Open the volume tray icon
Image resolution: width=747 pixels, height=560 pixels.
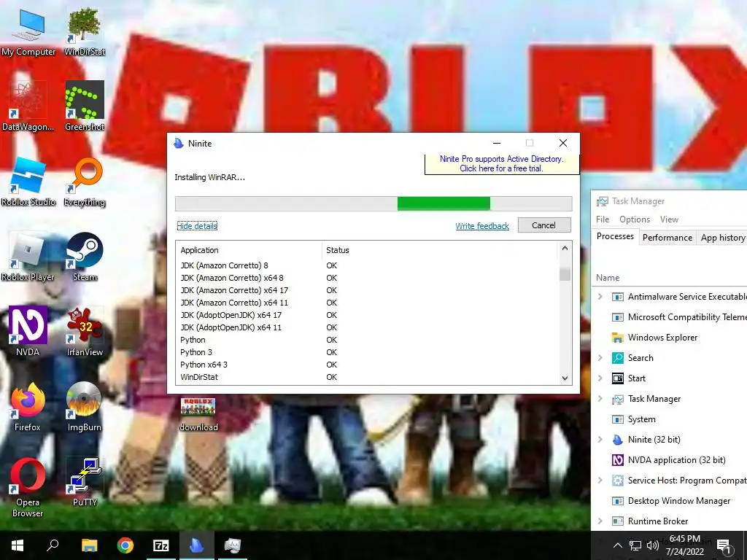click(x=653, y=545)
